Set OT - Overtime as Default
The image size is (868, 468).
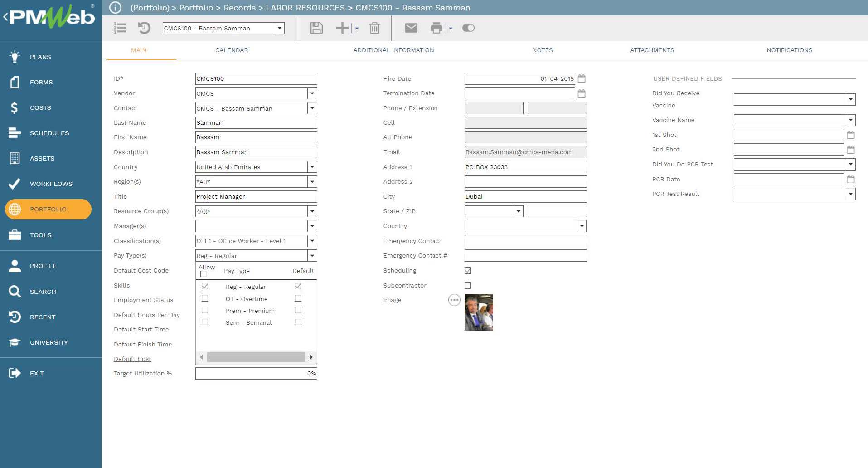298,298
